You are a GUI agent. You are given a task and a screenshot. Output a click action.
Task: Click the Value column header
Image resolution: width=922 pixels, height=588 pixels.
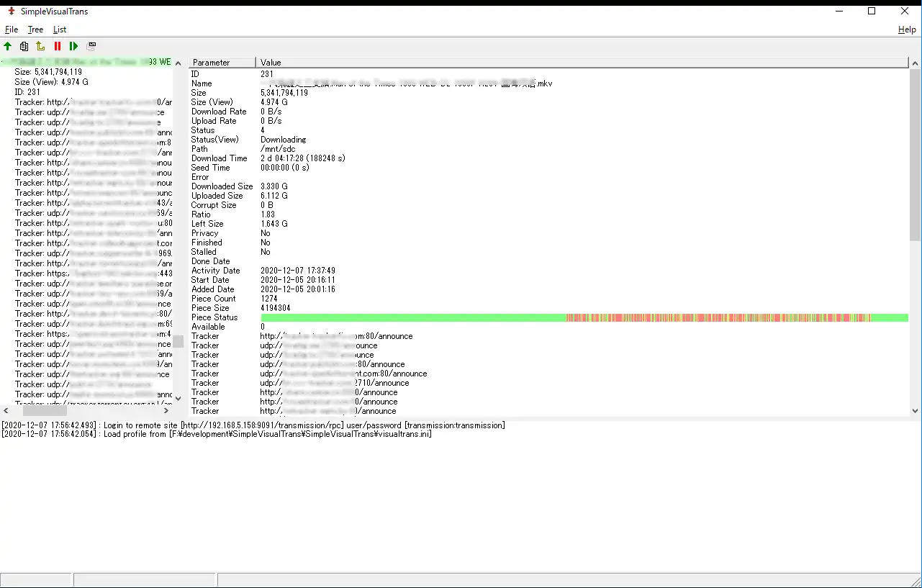(x=582, y=63)
